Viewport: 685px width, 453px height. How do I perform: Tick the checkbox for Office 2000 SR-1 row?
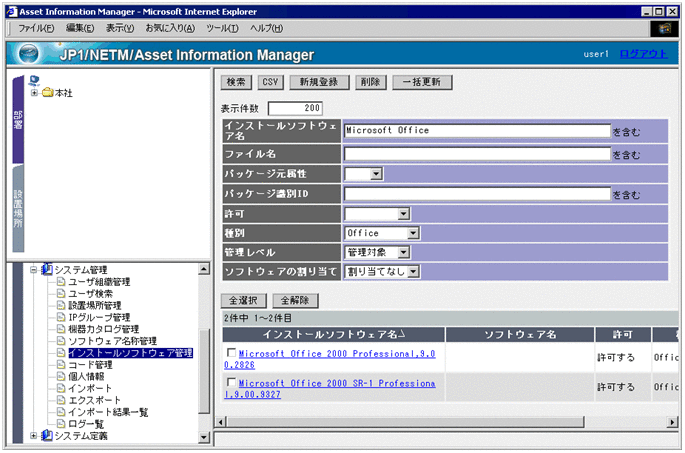pyautogui.click(x=232, y=382)
